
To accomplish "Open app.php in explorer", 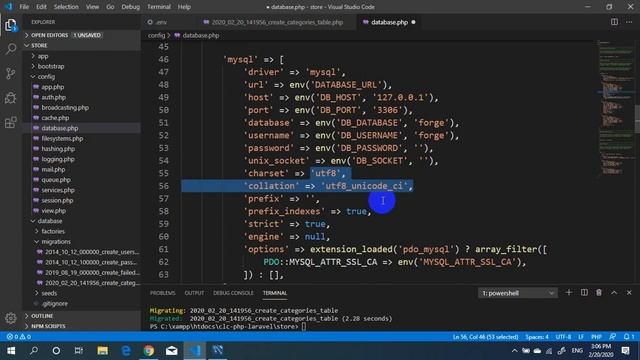I will [x=53, y=87].
